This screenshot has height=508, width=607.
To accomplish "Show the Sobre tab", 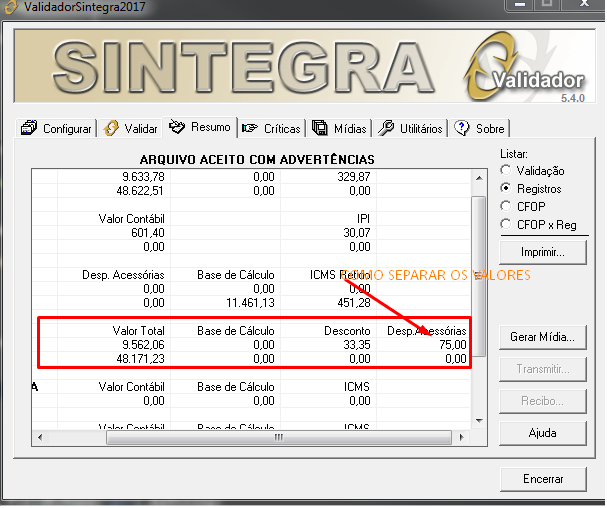I will (x=480, y=128).
